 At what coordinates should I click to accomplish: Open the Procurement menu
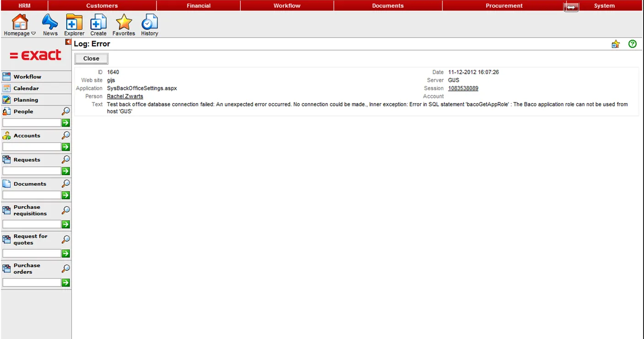[x=504, y=5]
